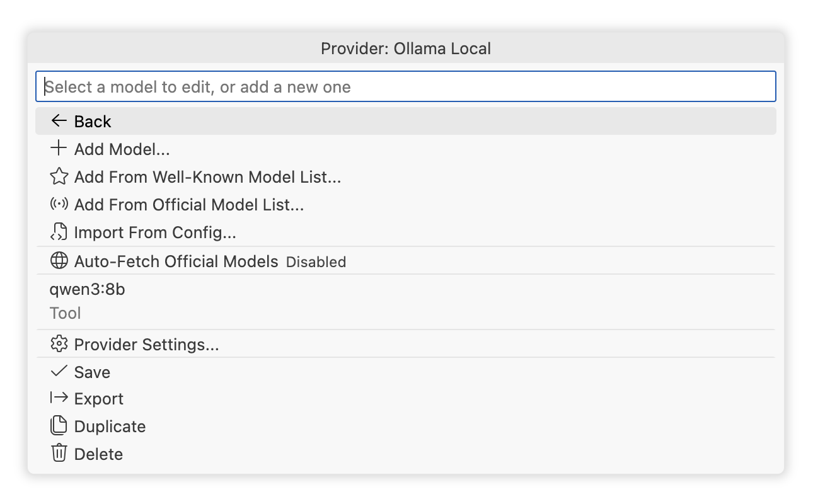
Task: Click the arrow icon next to Export
Action: coord(59,398)
